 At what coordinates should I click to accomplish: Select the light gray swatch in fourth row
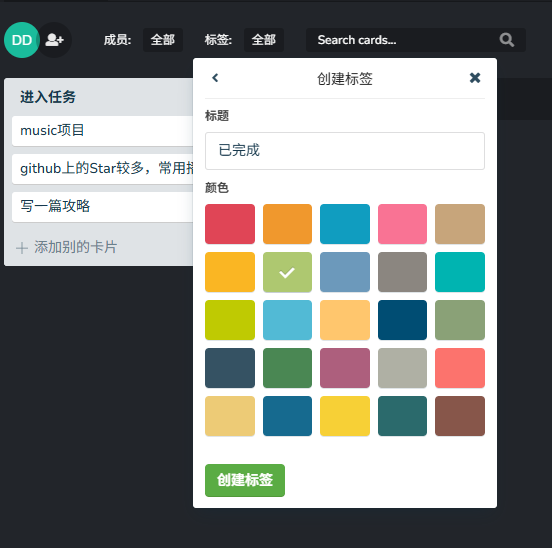tap(402, 368)
